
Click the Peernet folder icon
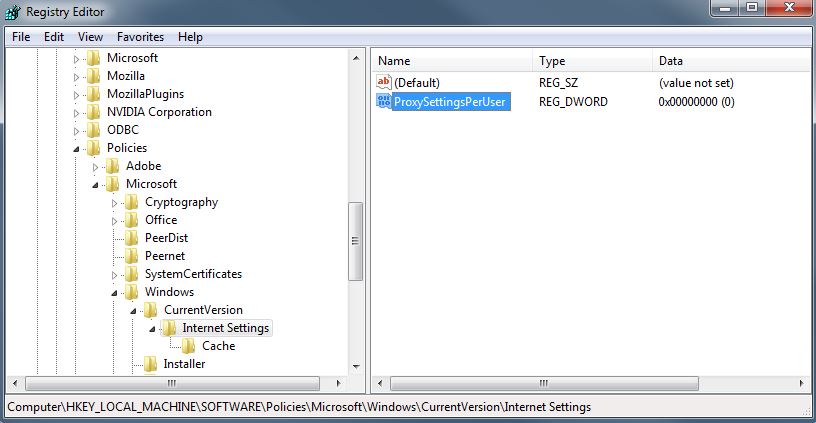pos(132,256)
